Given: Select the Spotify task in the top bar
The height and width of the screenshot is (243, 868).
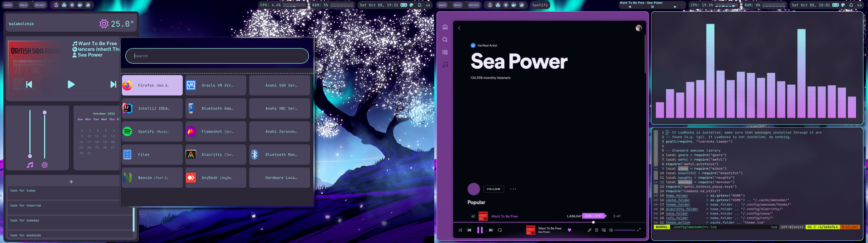Looking at the screenshot, I should (x=540, y=5).
